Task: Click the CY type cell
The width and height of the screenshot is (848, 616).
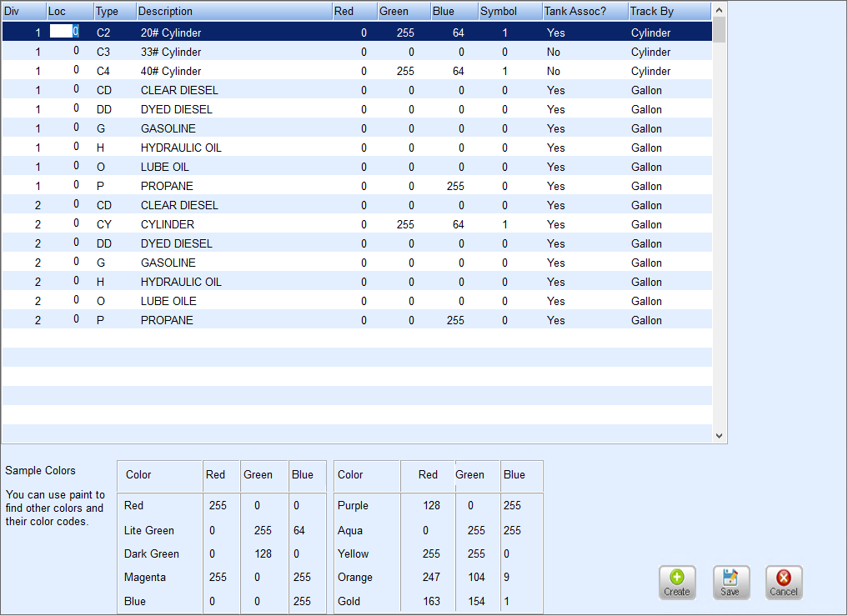Action: click(x=104, y=224)
